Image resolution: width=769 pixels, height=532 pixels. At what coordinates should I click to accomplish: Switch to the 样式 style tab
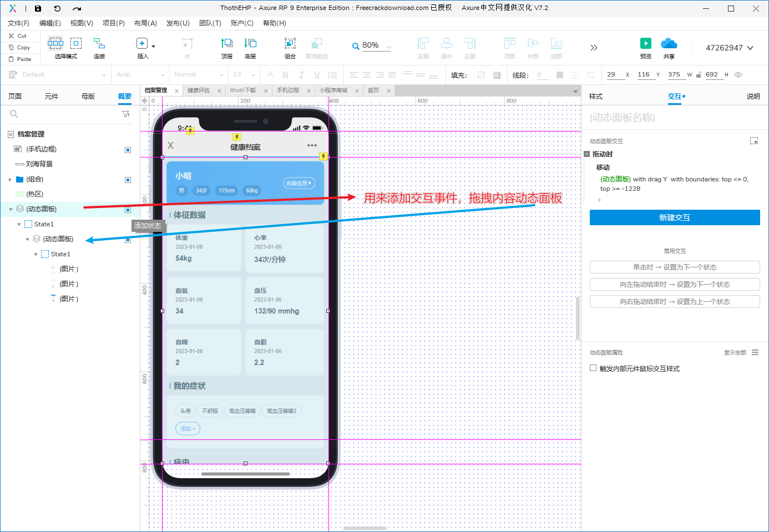click(x=596, y=97)
